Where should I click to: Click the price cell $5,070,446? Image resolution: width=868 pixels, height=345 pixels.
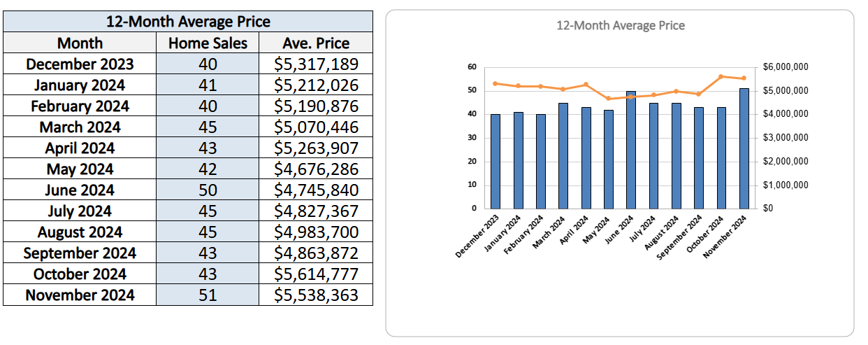pyautogui.click(x=316, y=127)
